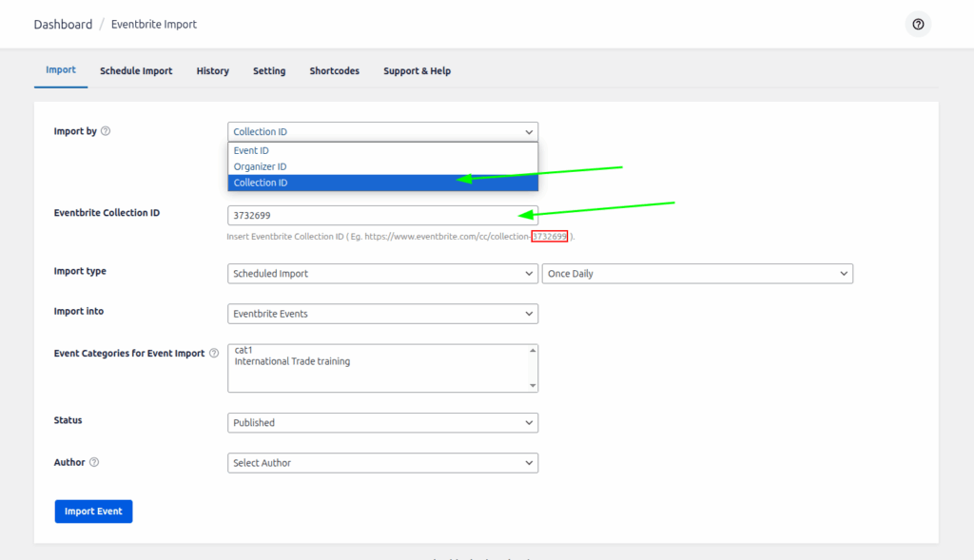Viewport: 974px width, 560px height.
Task: Open the Shortcodes tab
Action: (x=334, y=71)
